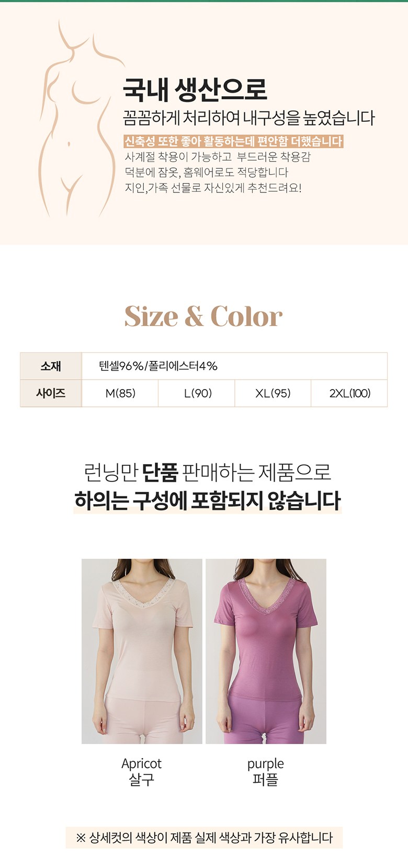Click the purple 퍼플 color label
This screenshot has width=408, height=868.
[x=265, y=771]
